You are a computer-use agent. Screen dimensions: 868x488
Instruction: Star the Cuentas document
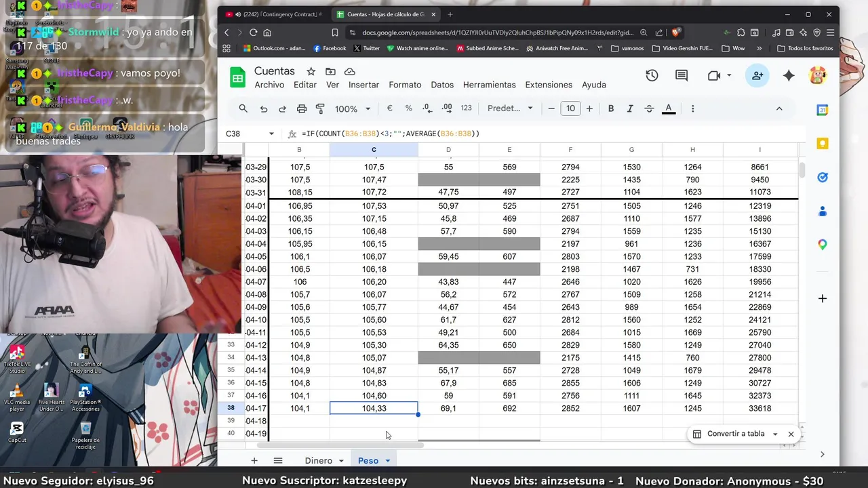tap(311, 71)
